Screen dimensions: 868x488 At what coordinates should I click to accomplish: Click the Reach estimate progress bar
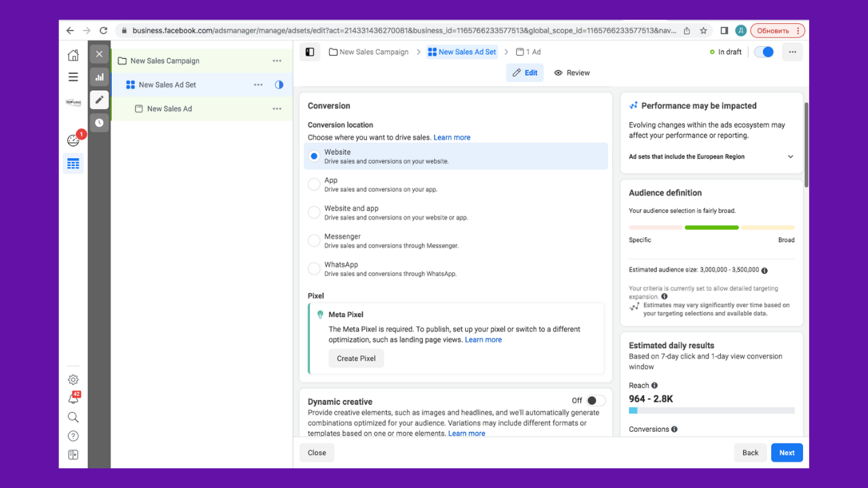point(711,411)
